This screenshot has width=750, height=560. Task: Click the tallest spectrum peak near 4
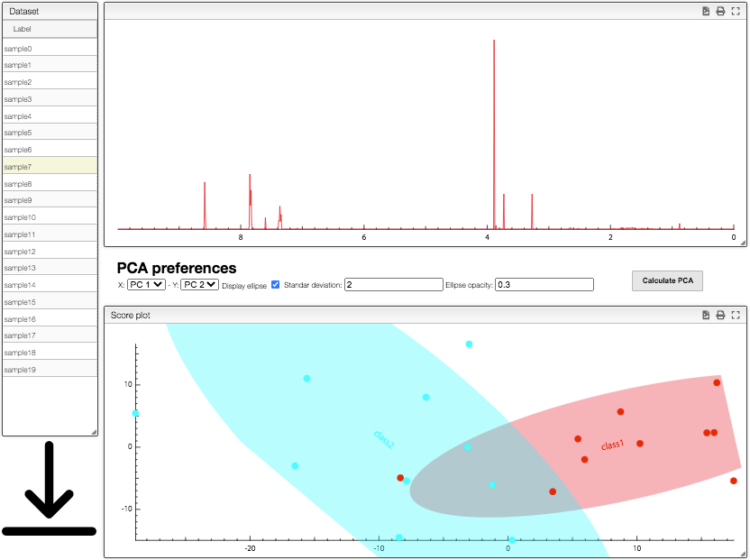[x=494, y=134]
